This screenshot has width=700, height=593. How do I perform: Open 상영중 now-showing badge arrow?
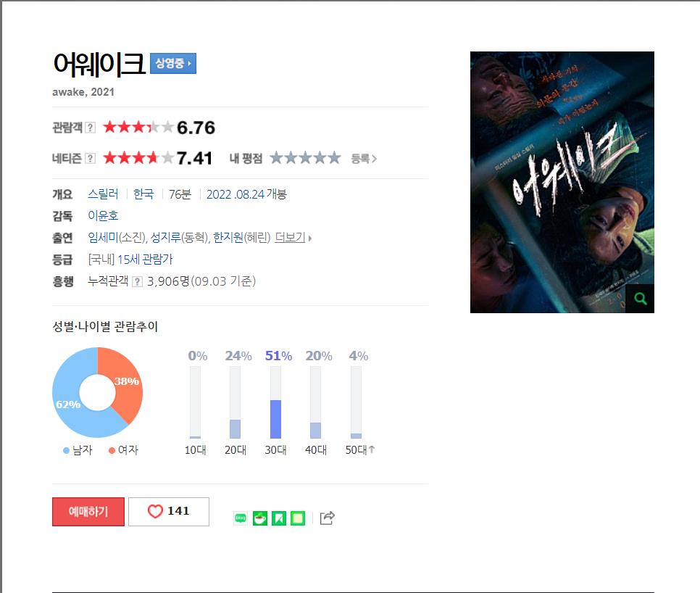pos(172,63)
